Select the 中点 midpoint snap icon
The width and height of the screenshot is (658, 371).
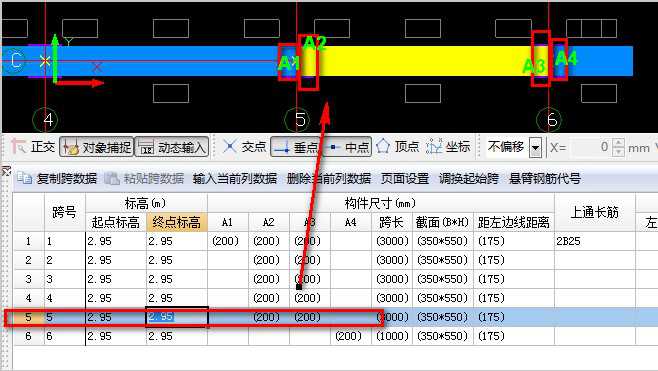[x=333, y=147]
